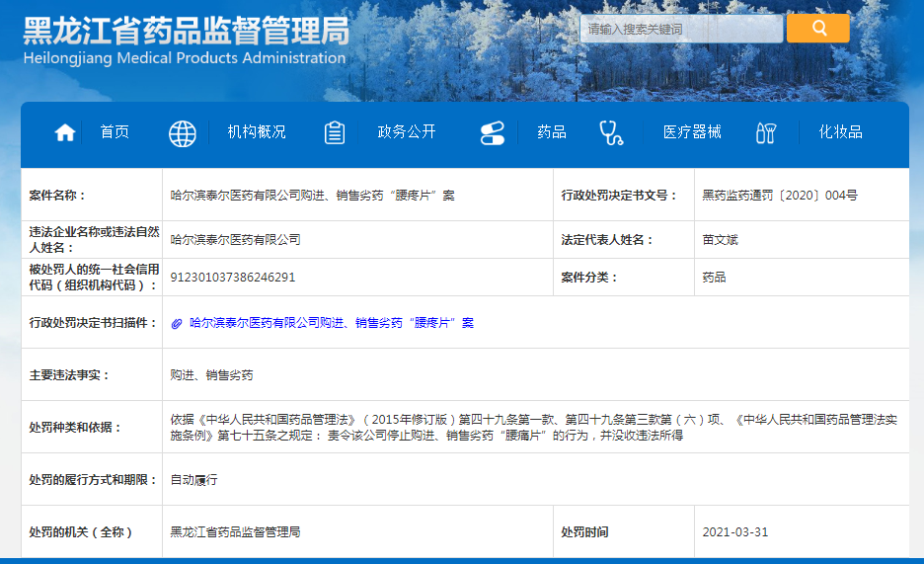Image resolution: width=924 pixels, height=564 pixels.
Task: Focus the search keyword input field
Action: [x=681, y=30]
